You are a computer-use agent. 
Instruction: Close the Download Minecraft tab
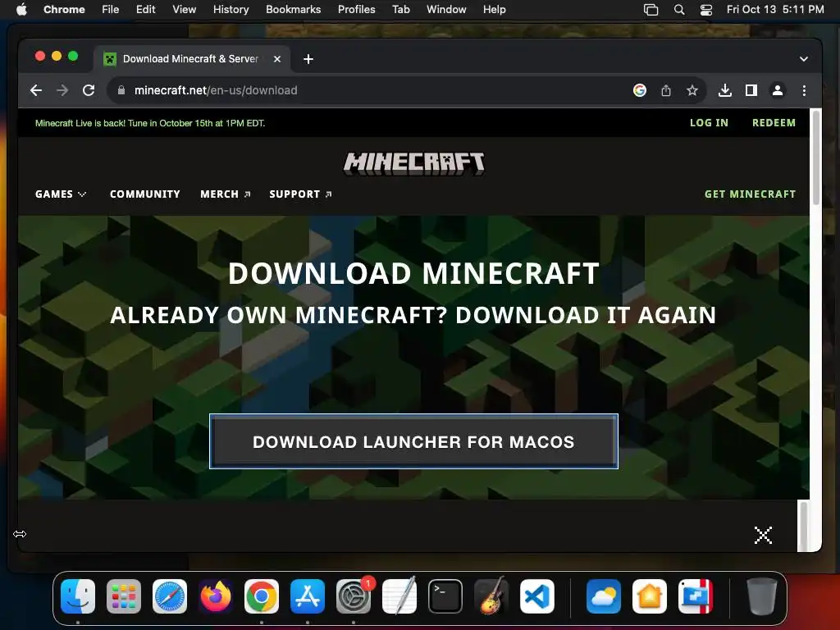277,59
